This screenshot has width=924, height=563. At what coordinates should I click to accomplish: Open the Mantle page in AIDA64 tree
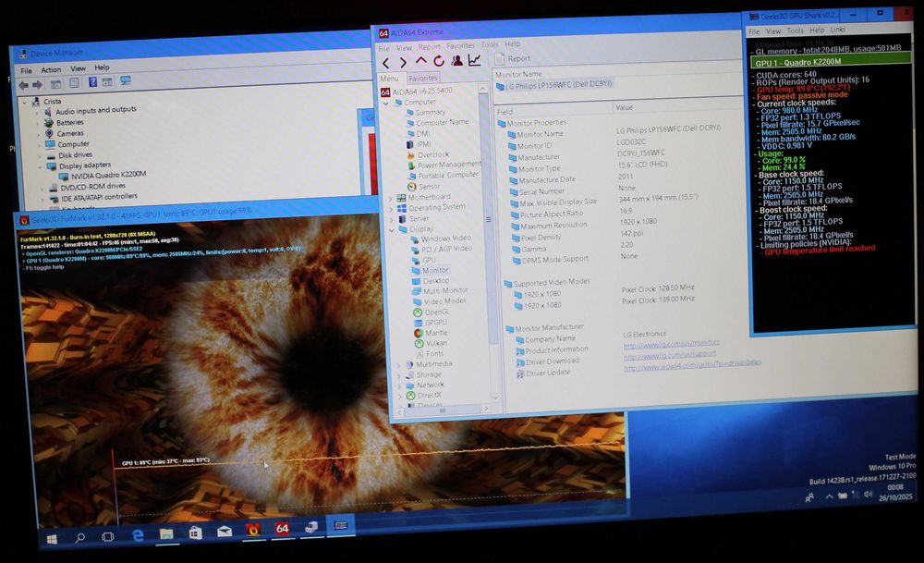431,333
